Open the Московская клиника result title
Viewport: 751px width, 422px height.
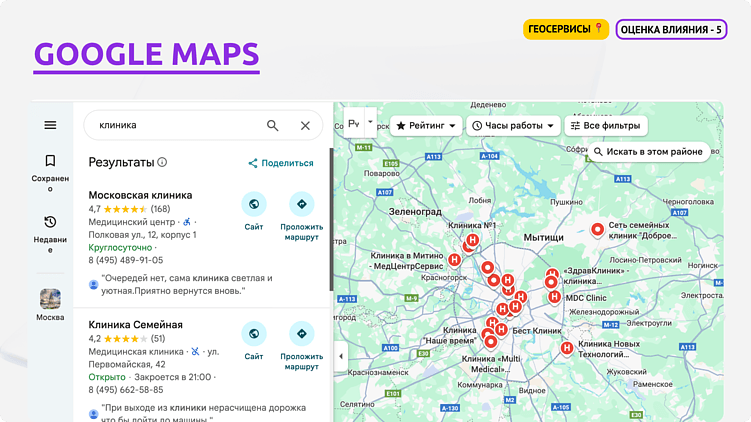tap(140, 195)
